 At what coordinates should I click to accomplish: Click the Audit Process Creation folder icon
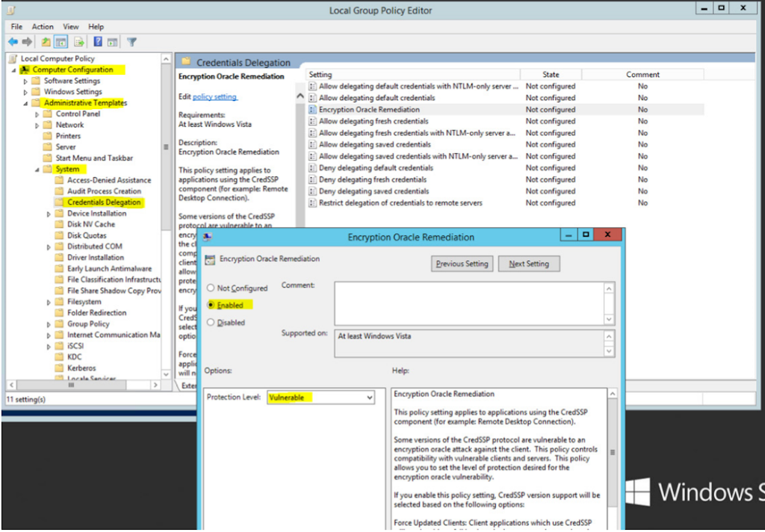click(x=59, y=191)
